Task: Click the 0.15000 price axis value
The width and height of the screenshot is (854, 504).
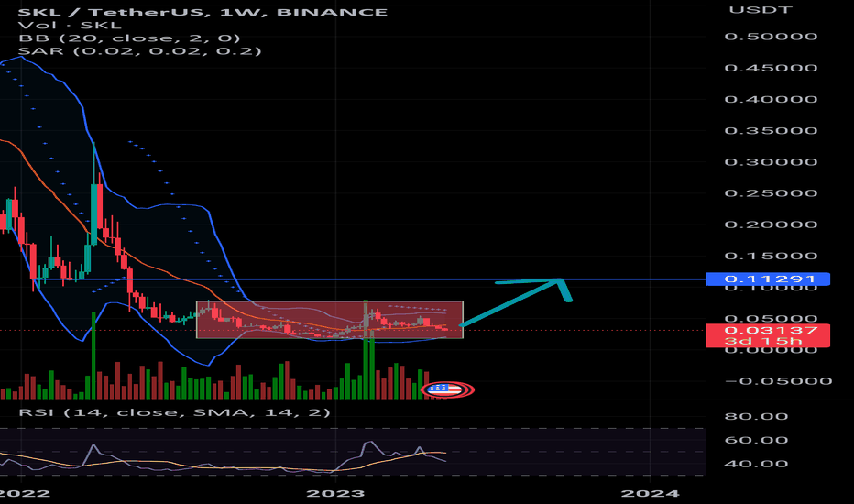Action: click(771, 256)
